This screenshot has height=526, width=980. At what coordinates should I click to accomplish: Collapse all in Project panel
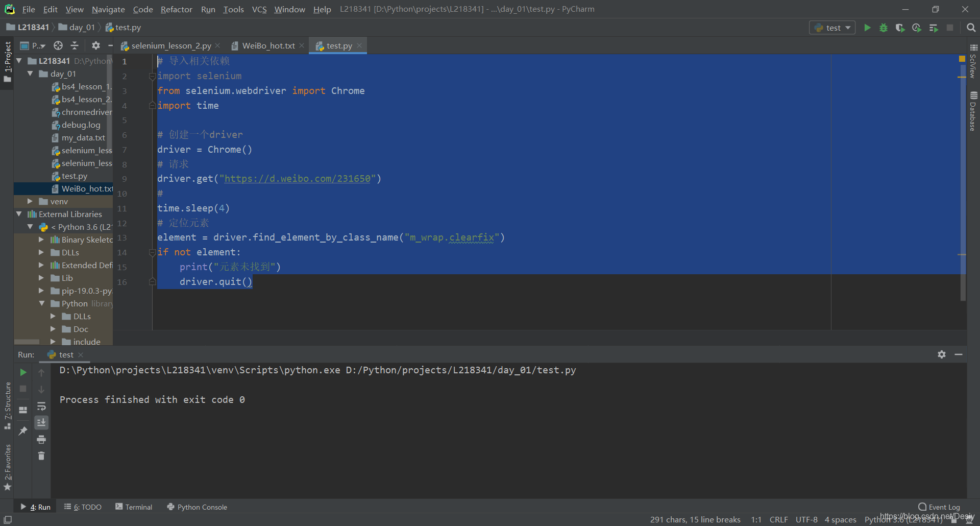tap(75, 46)
